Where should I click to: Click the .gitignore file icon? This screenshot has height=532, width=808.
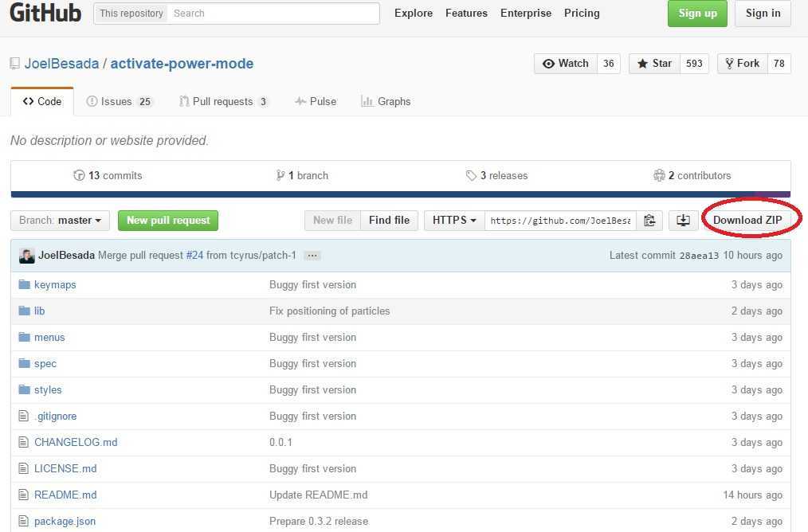23,417
